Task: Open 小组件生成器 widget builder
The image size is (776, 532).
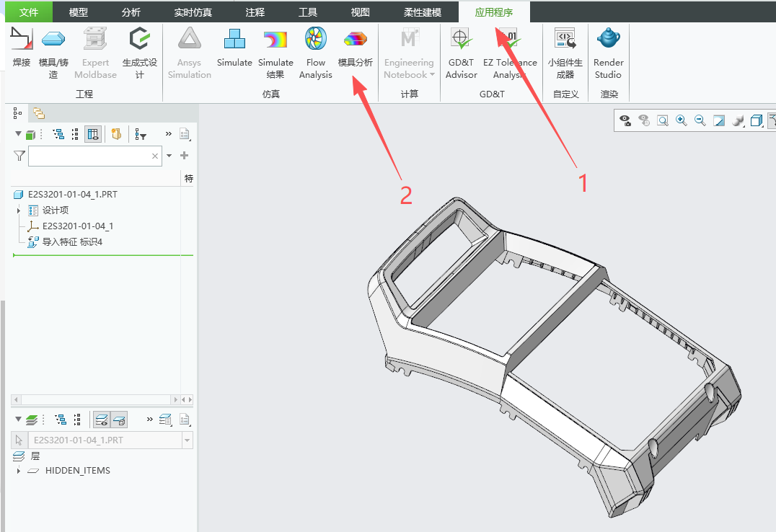Action: (565, 53)
